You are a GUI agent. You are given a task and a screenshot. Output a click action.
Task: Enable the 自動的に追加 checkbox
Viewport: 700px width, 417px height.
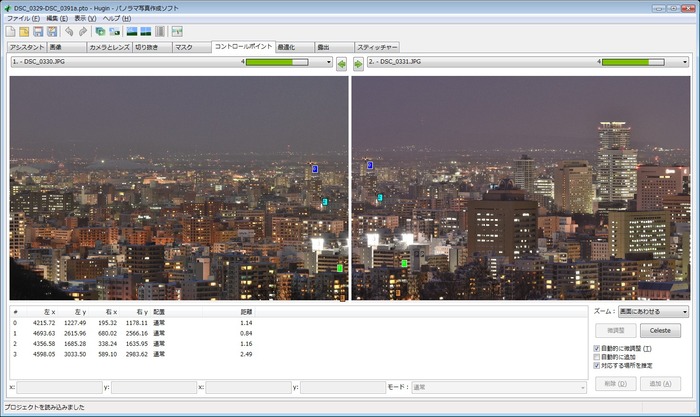(x=596, y=357)
